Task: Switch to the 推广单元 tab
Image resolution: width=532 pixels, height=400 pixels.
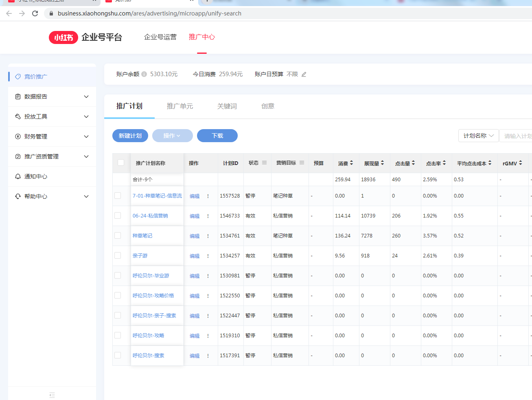Action: [180, 106]
